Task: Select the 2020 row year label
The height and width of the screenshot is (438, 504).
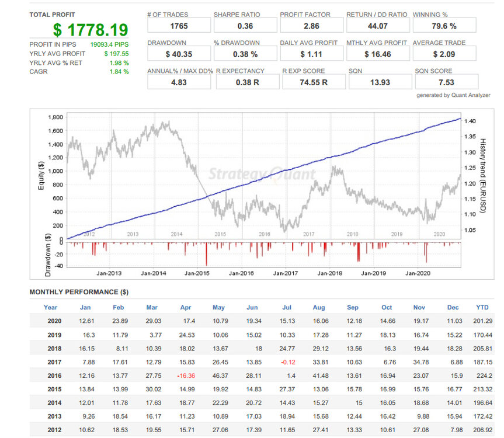Action: tap(54, 321)
